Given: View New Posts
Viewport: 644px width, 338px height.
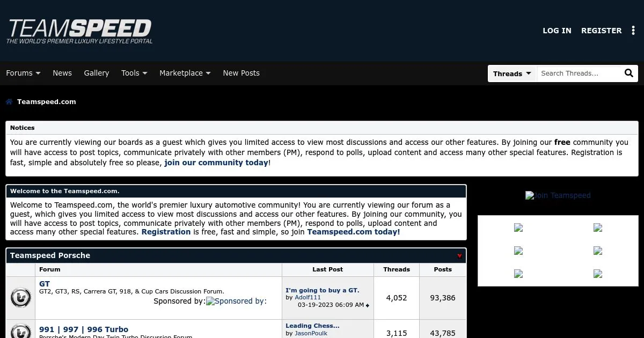Looking at the screenshot, I should click(241, 73).
